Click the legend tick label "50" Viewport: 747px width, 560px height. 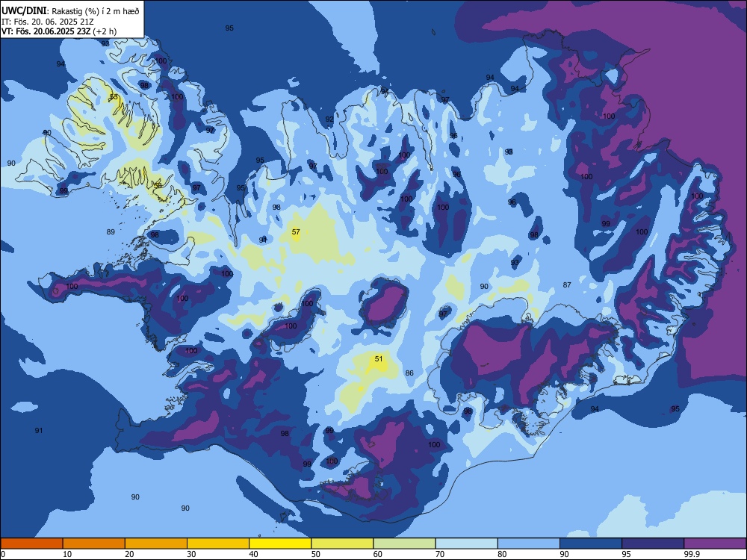[315, 554]
